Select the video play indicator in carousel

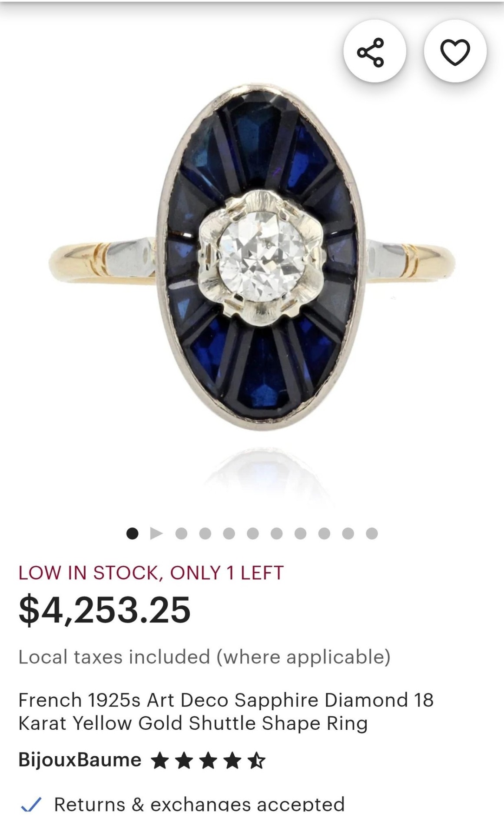[156, 533]
